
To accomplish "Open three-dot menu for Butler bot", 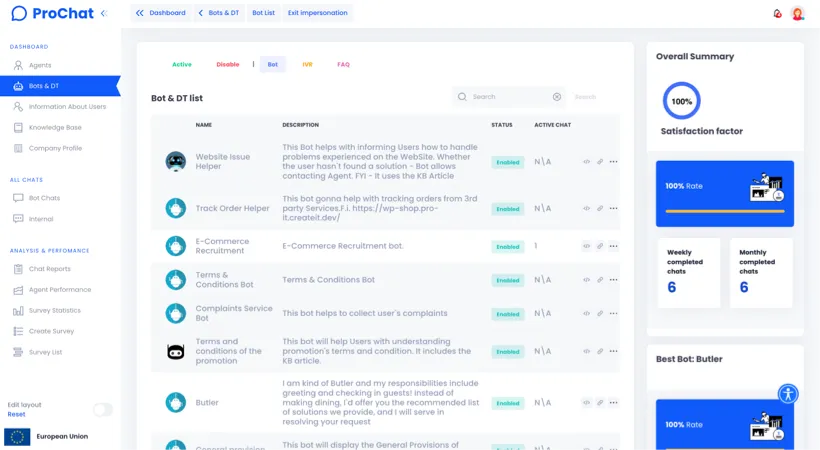I will coord(613,403).
